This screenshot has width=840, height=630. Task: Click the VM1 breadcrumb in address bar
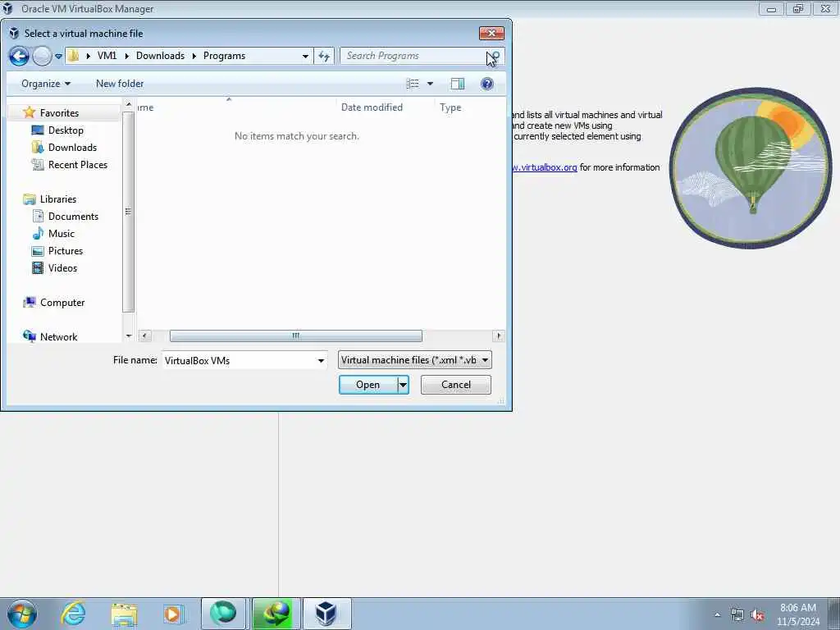click(107, 56)
